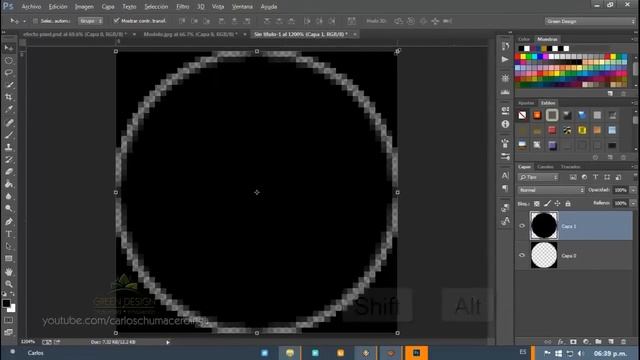Hide the Capa 0 layer
Screen dimensions: 640x360
click(522, 255)
